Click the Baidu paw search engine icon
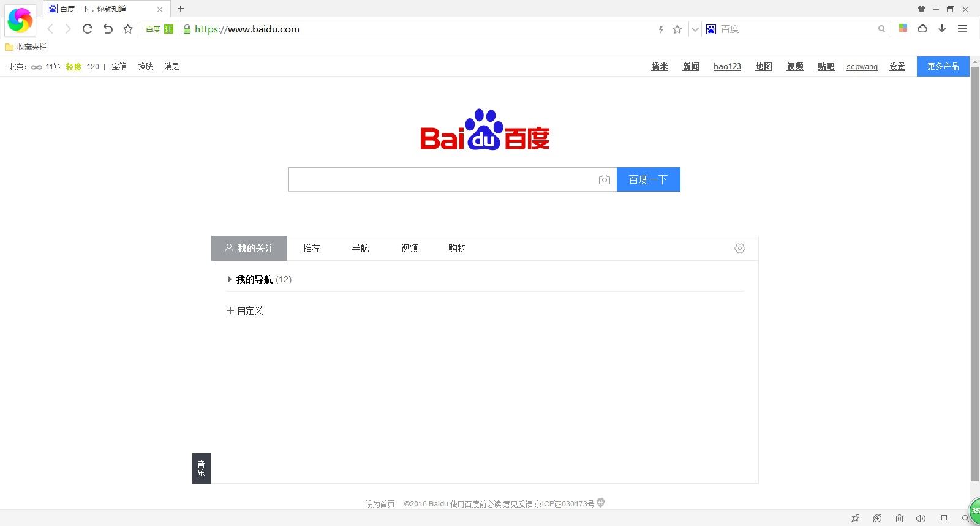The image size is (980, 526). (711, 29)
